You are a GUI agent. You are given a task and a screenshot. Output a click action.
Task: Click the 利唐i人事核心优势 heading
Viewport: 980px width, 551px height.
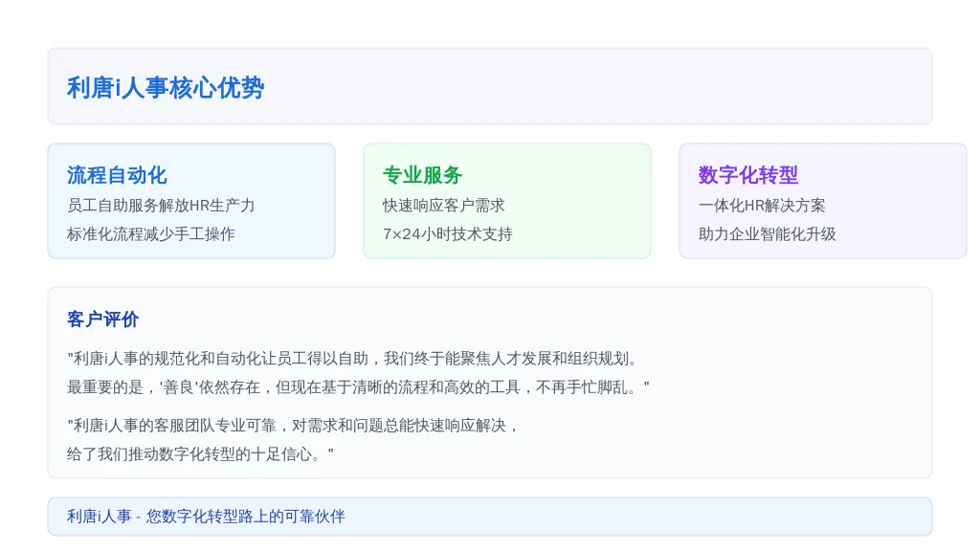pyautogui.click(x=166, y=87)
